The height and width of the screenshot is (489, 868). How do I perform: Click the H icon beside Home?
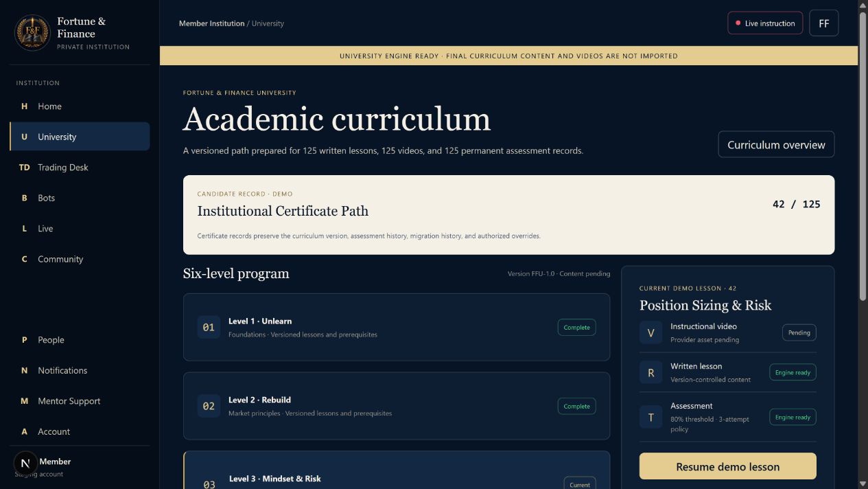[25, 106]
